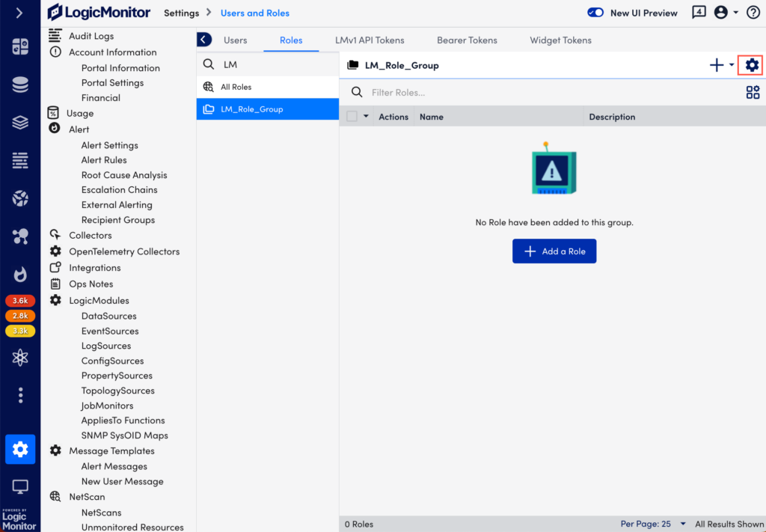Open the Per Page 25 dropdown
The image size is (766, 532).
pos(652,524)
